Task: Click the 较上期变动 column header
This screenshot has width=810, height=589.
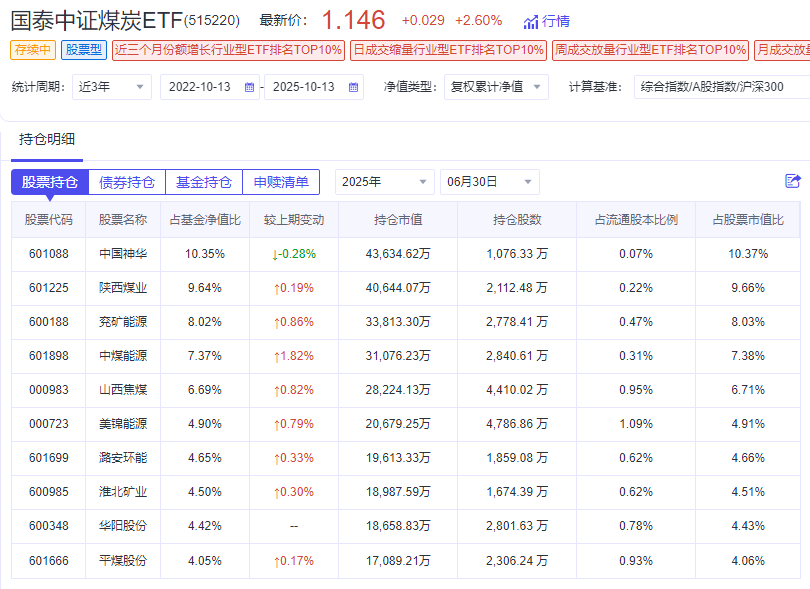Action: tap(294, 220)
